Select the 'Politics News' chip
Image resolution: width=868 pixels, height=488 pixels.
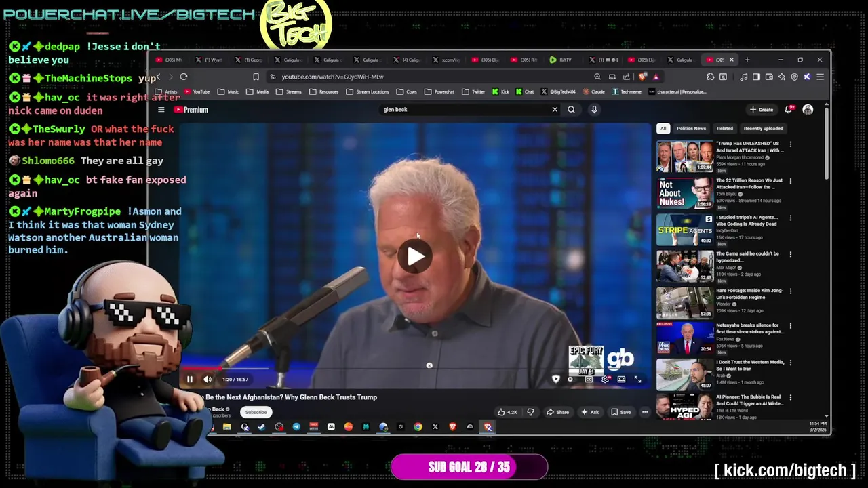tap(691, 128)
